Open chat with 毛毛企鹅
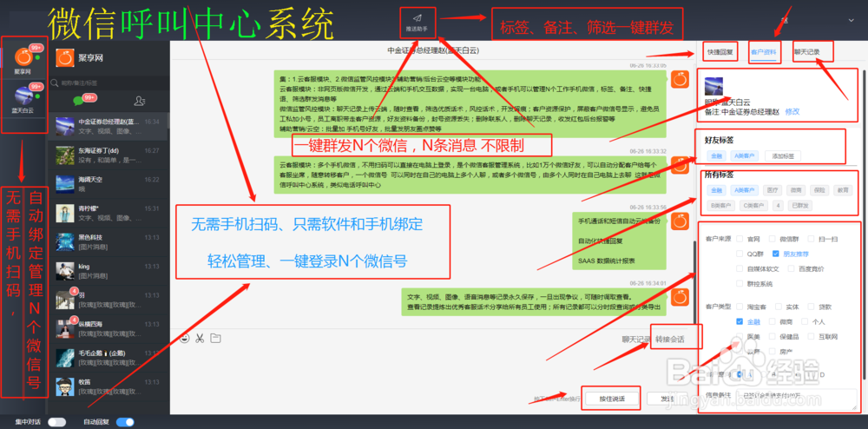868x429 pixels. [108, 358]
